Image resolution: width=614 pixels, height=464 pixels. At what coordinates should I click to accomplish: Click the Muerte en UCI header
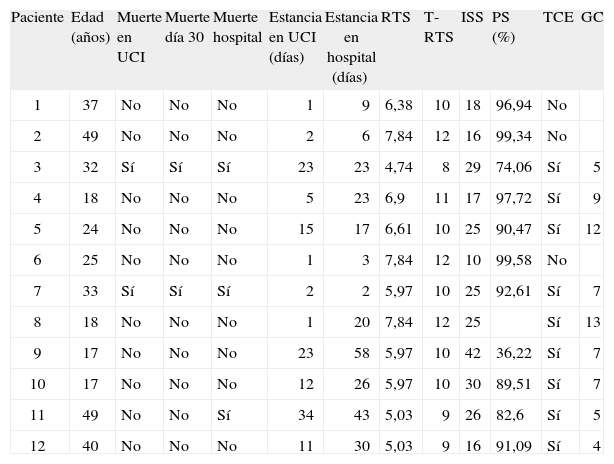[138, 37]
